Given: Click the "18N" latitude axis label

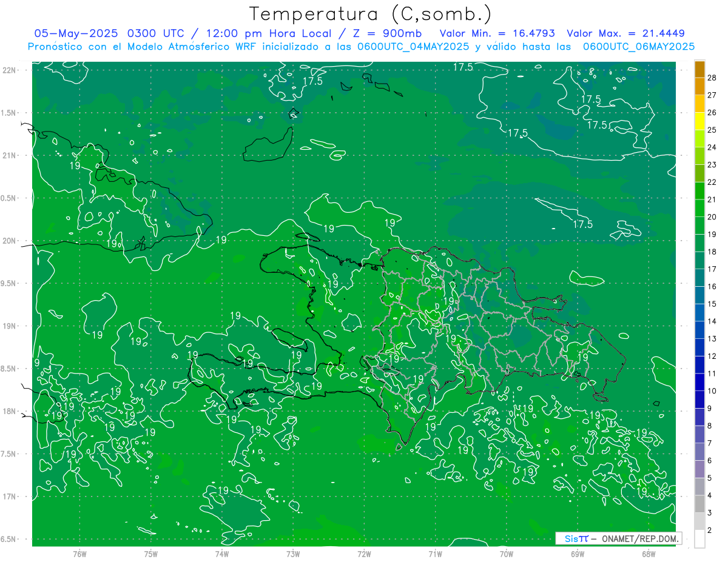Looking at the screenshot, I should [8, 411].
